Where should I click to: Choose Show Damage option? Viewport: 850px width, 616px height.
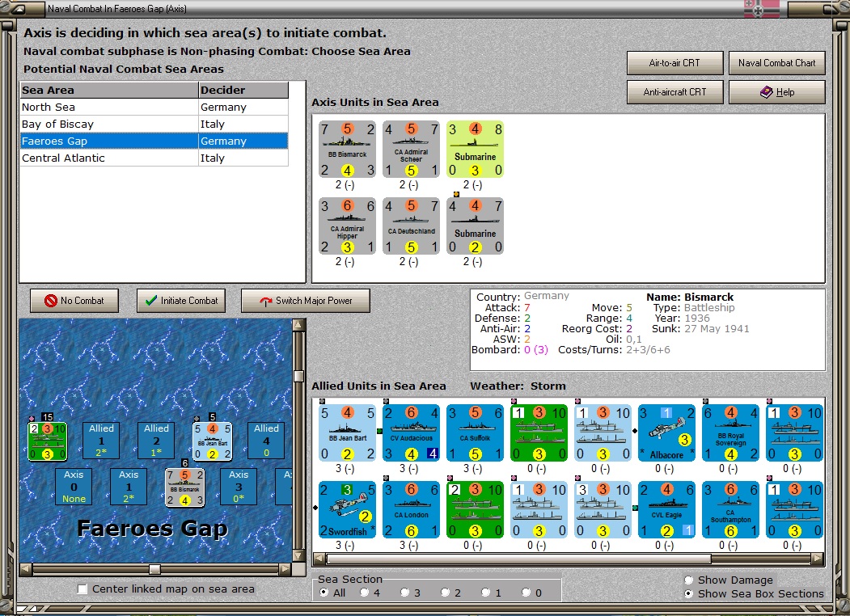689,580
